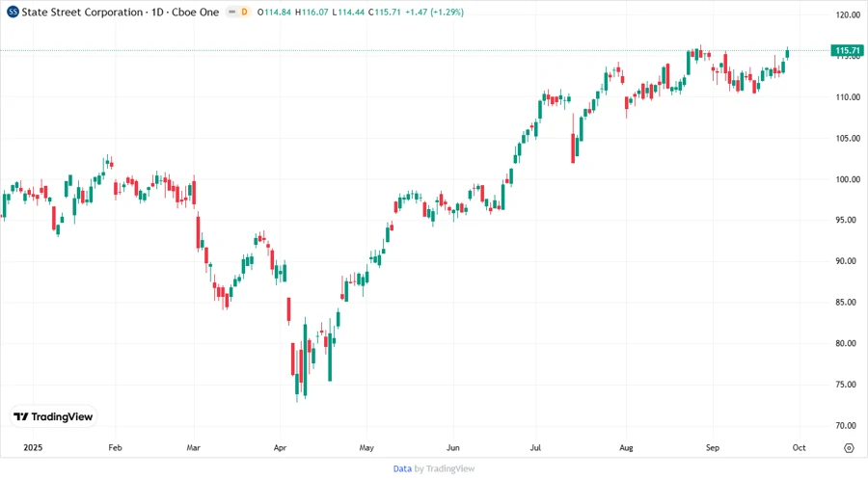
Task: Click the 115.71 current price label
Action: coord(847,50)
